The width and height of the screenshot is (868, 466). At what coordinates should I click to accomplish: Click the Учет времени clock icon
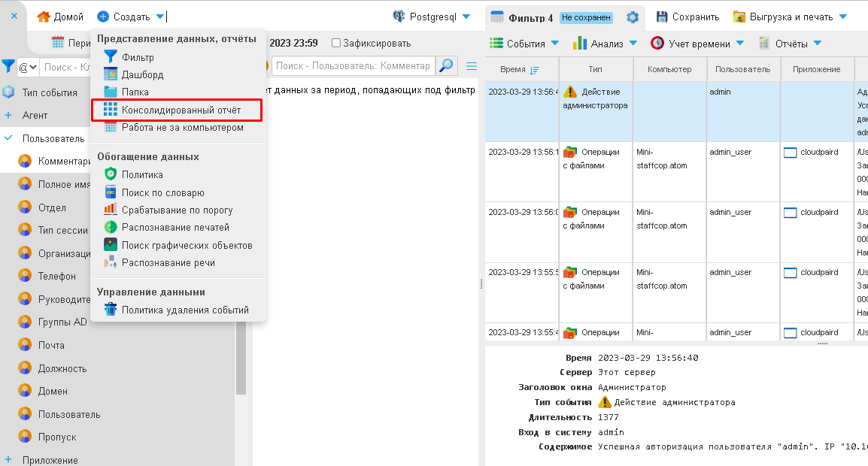pyautogui.click(x=657, y=44)
